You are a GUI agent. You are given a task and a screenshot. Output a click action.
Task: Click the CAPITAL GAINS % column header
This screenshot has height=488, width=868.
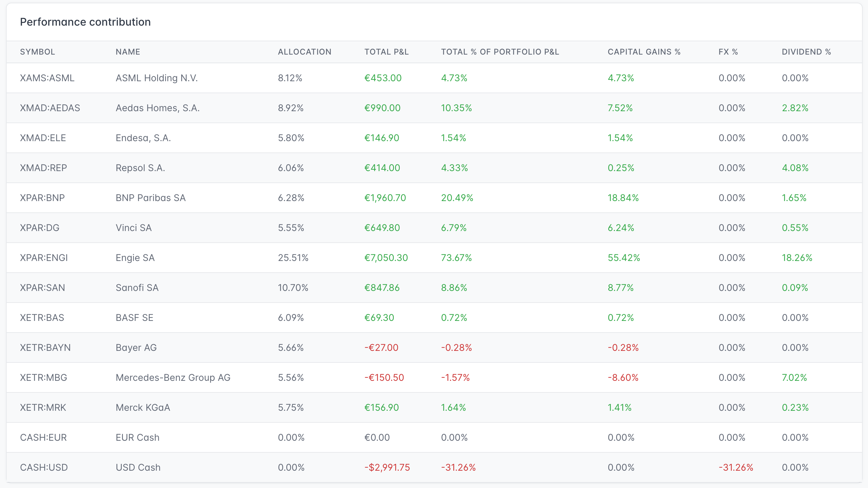point(644,52)
